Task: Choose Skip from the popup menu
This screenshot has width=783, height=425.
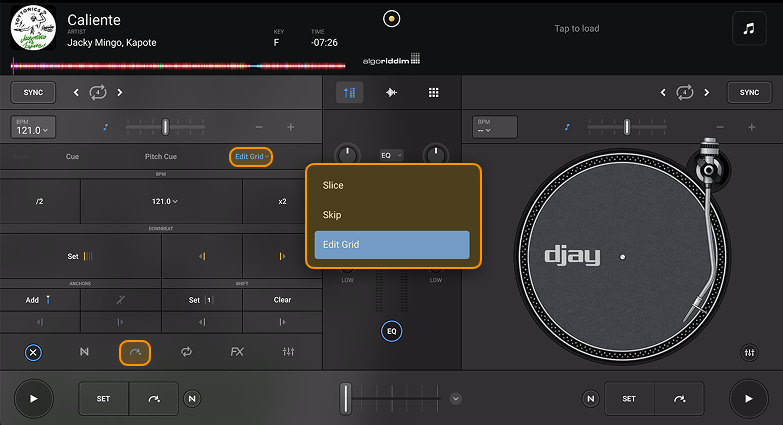Action: [x=392, y=215]
